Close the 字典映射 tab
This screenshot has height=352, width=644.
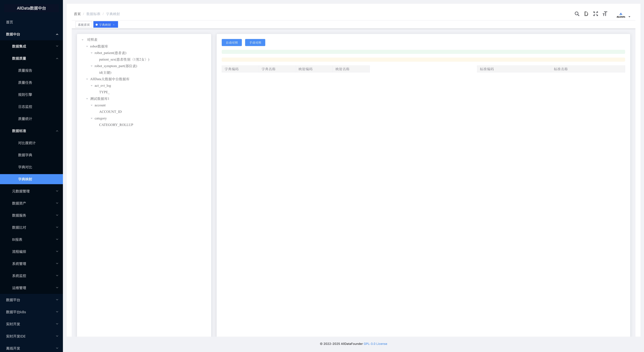[114, 25]
